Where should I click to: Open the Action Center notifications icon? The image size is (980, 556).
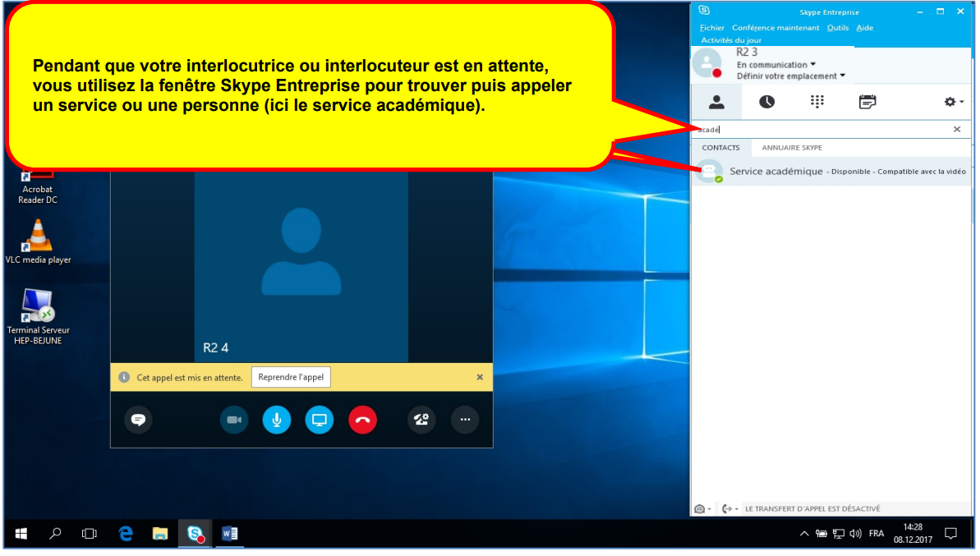point(951,534)
